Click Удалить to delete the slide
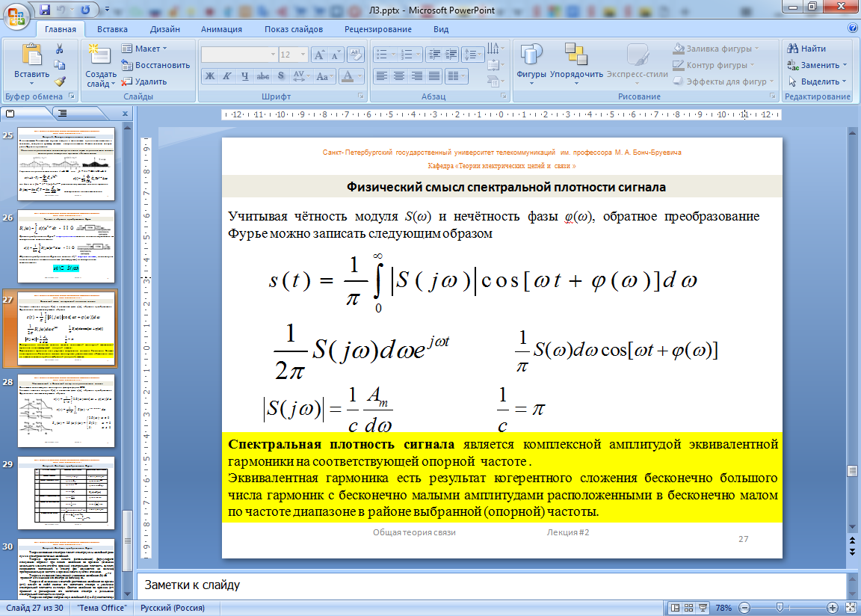This screenshot has width=861, height=616. (145, 81)
